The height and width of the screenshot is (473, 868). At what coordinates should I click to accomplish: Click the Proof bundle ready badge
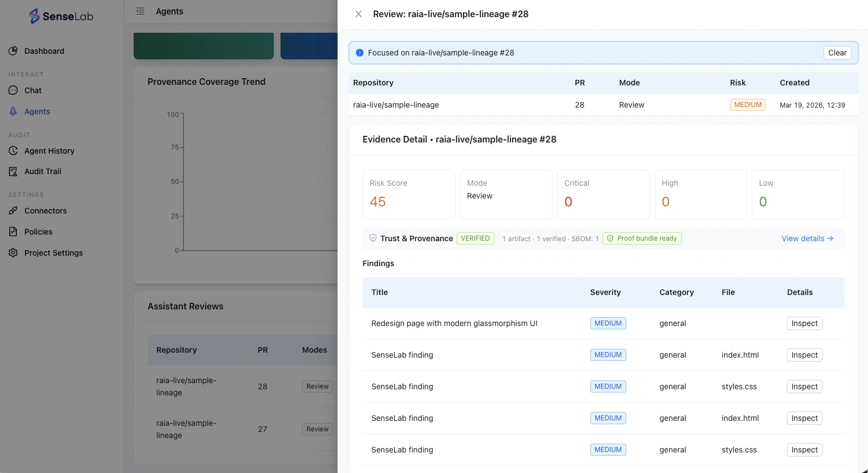tap(642, 238)
